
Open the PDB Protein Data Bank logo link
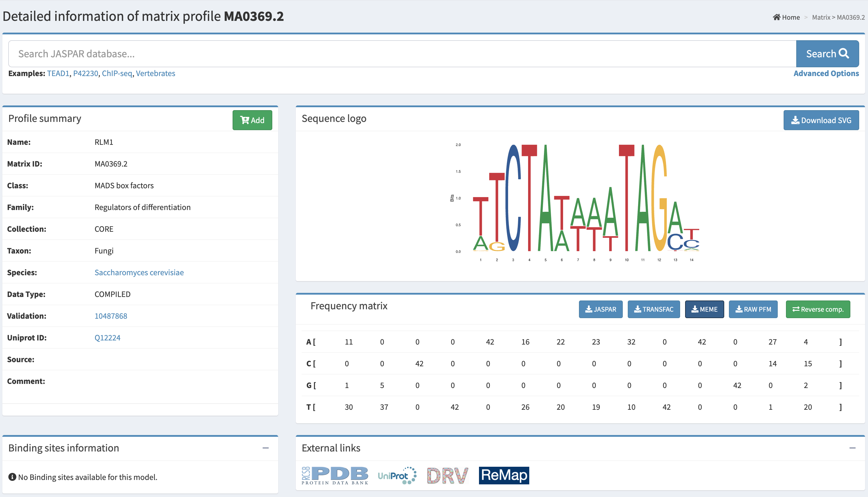(335, 475)
